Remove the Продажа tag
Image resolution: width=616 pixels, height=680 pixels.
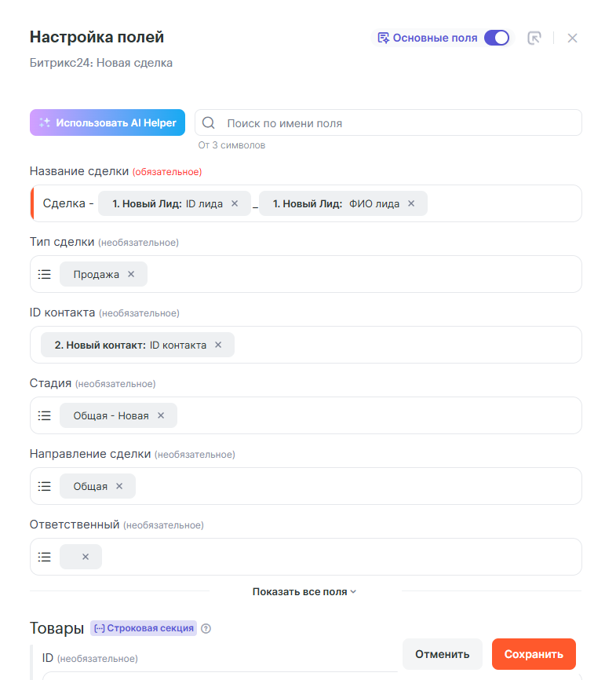click(131, 274)
